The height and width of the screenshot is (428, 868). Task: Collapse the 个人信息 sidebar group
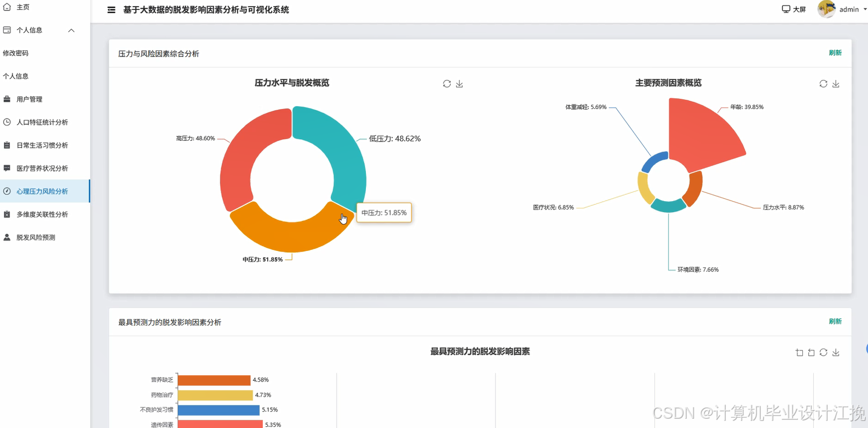coord(71,30)
